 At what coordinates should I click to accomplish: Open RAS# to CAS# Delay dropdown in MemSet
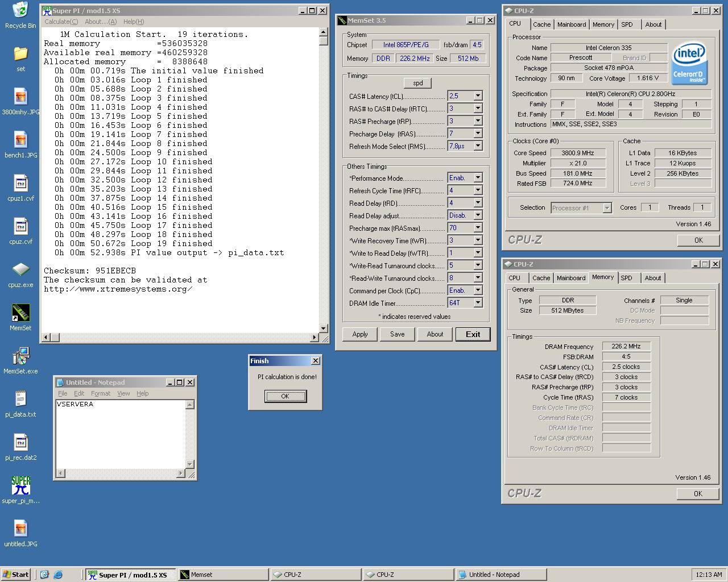click(x=478, y=109)
